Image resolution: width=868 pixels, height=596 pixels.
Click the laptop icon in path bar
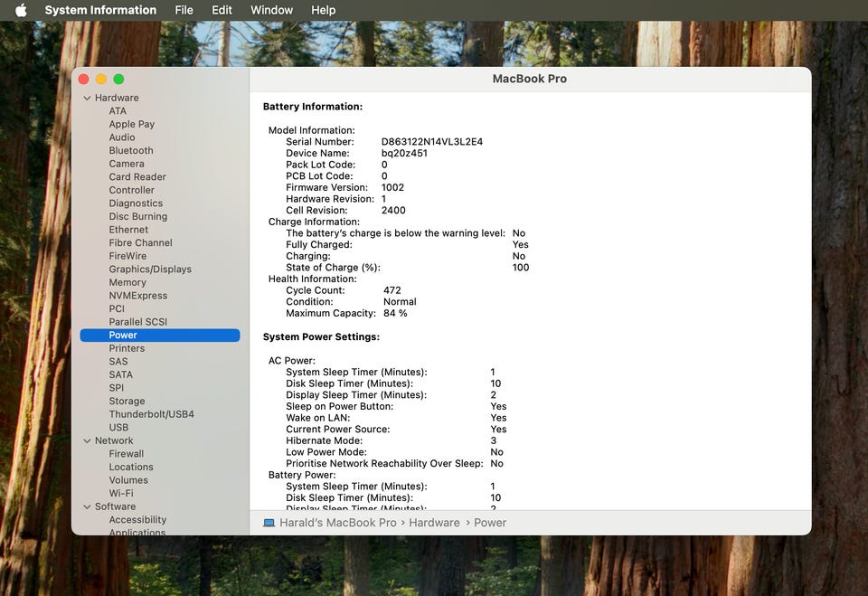269,523
